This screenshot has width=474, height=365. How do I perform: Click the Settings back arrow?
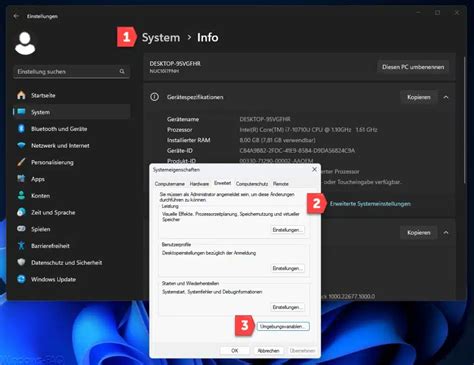point(16,16)
